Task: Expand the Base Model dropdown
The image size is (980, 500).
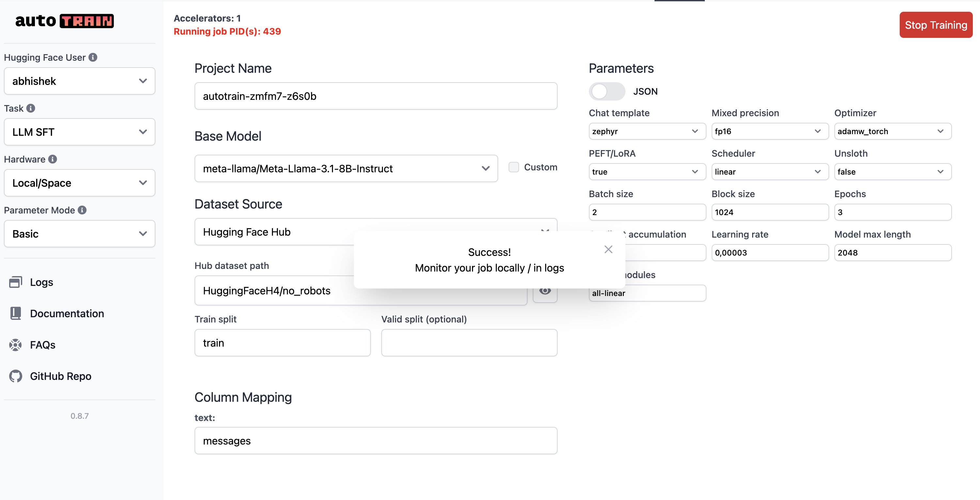Action: tap(346, 168)
